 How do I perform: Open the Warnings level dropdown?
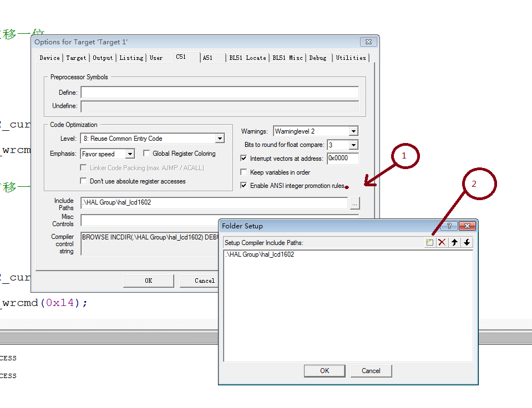pos(353,131)
